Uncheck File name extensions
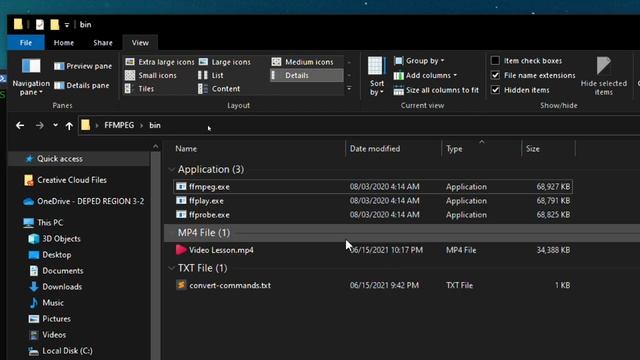The width and height of the screenshot is (640, 360). point(496,76)
